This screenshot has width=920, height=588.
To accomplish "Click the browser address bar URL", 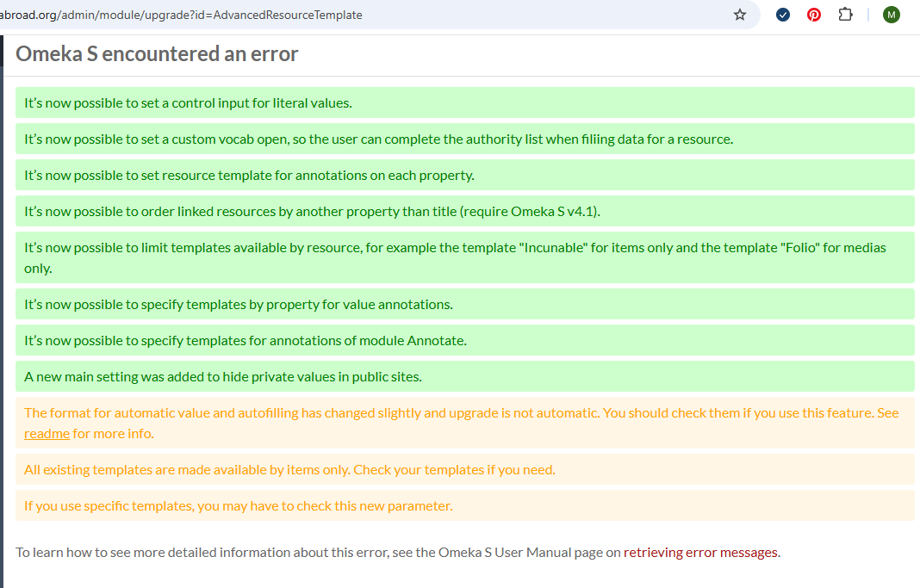I will point(181,15).
